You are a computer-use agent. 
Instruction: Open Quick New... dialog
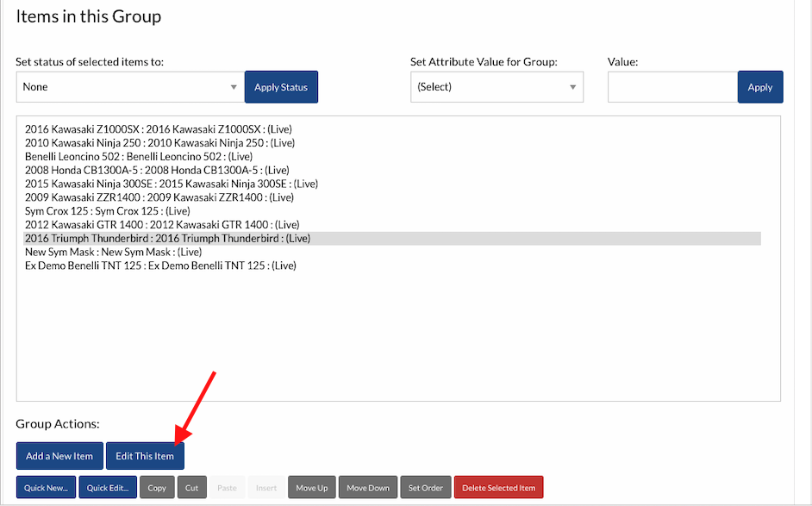coord(46,488)
